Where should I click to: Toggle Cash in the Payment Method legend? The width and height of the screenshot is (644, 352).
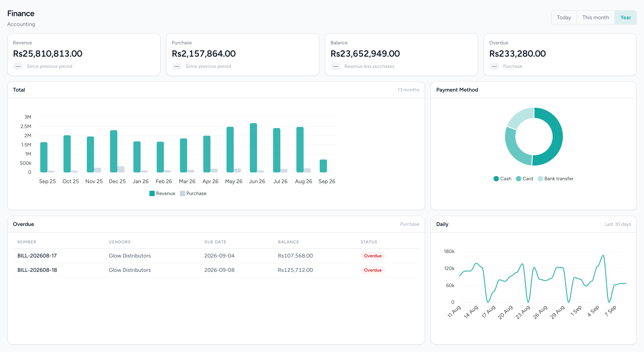click(502, 179)
